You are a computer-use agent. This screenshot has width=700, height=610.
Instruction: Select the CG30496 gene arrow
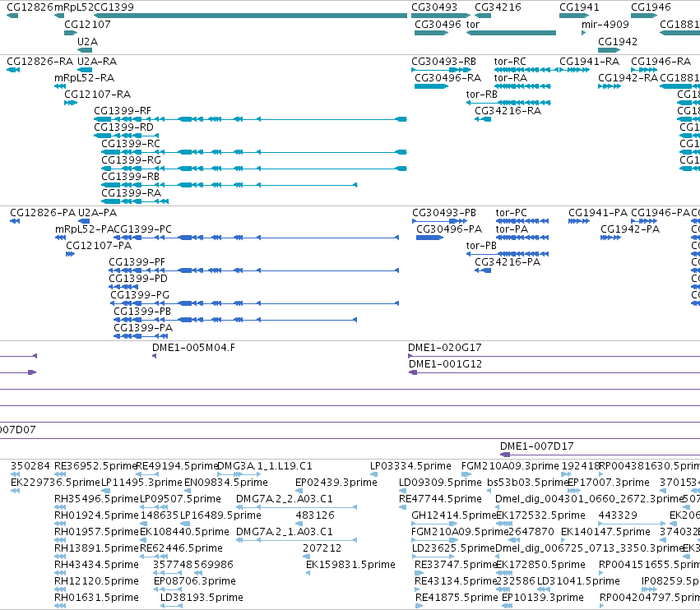431,33
